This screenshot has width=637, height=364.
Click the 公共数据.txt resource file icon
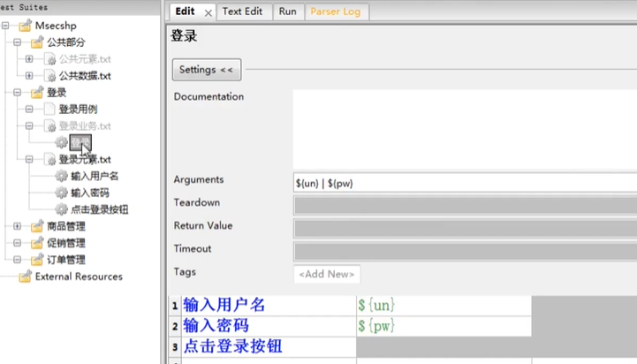tap(49, 76)
